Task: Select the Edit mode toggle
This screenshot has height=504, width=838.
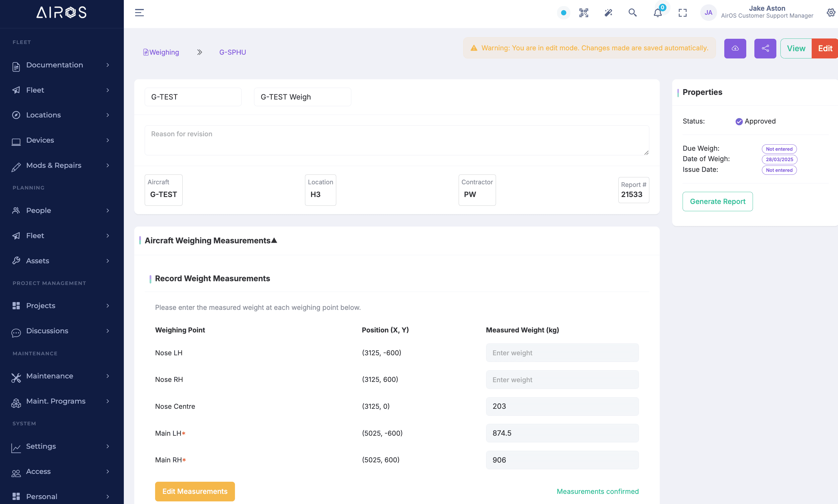Action: tap(825, 49)
